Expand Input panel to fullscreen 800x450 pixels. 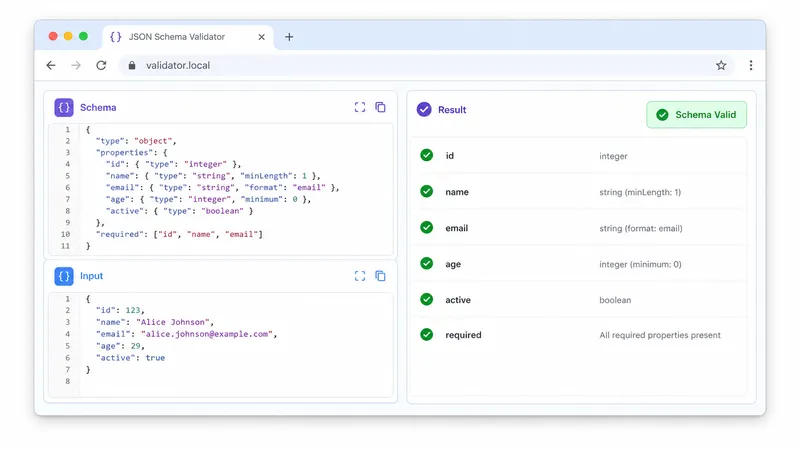pyautogui.click(x=360, y=276)
